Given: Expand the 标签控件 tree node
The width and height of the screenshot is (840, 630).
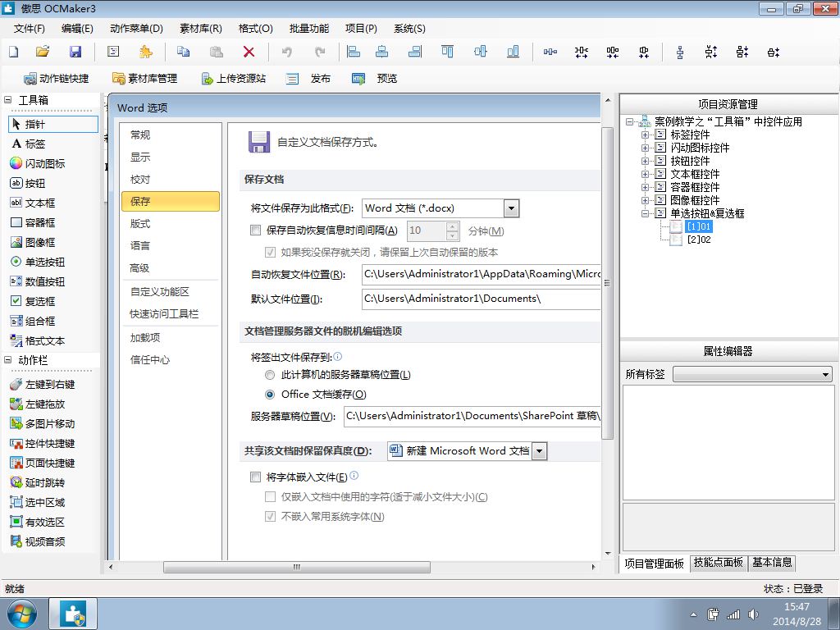Looking at the screenshot, I should [x=645, y=135].
